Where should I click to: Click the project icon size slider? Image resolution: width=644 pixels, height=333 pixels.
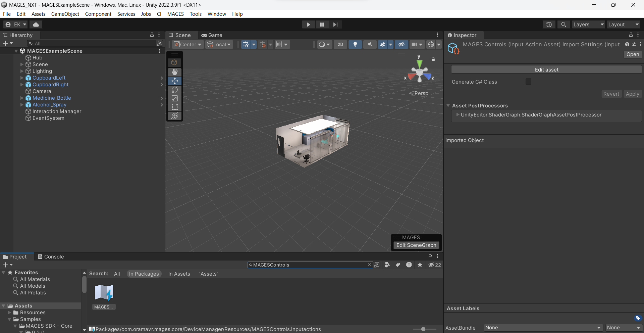coord(423,329)
